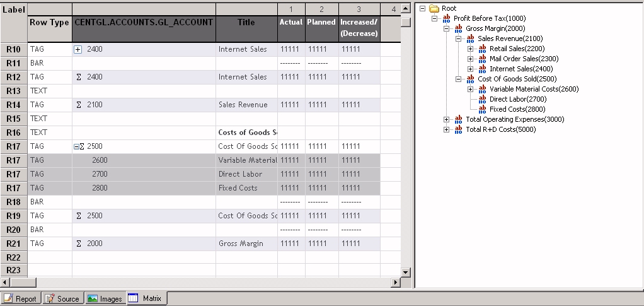Viewport: 644px width, 306px height.
Task: Click the sigma icon in row R14
Action: point(79,105)
